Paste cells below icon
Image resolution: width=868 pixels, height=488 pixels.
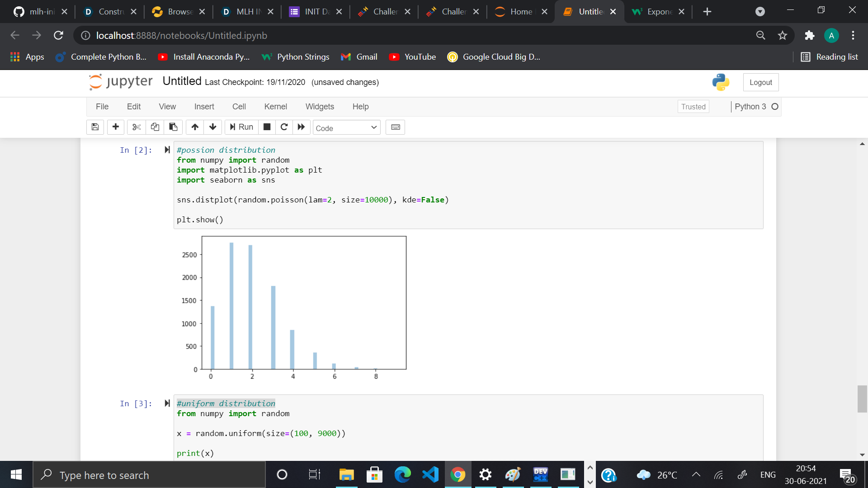coord(173,127)
